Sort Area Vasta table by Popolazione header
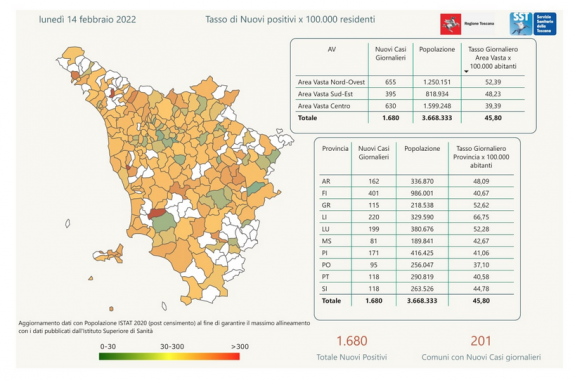Image resolution: width=575 pixels, height=380 pixels. (x=437, y=49)
